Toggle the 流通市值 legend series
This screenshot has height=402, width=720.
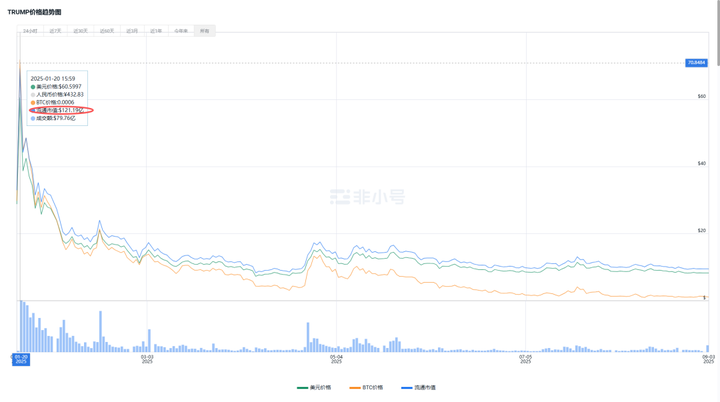point(418,387)
